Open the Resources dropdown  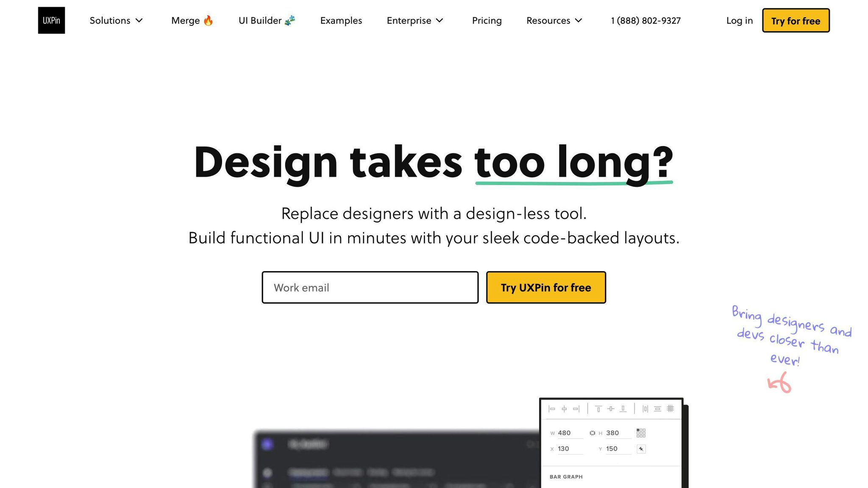554,20
